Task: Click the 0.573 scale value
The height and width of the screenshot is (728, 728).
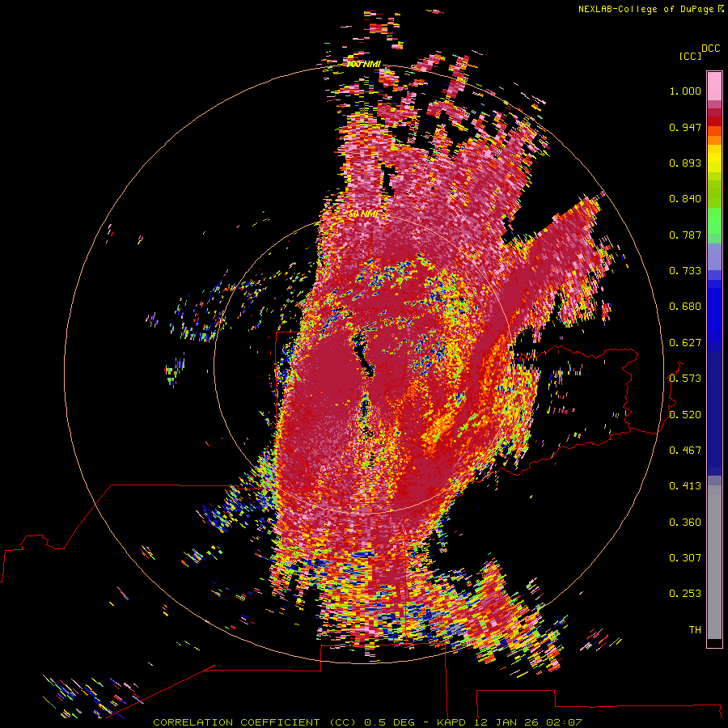Action: coord(685,379)
